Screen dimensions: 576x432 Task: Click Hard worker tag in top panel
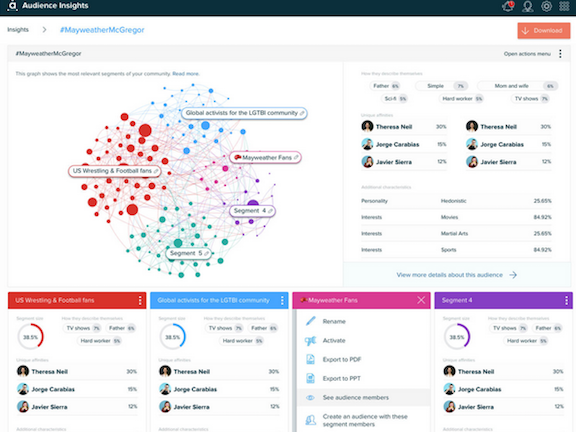[462, 99]
